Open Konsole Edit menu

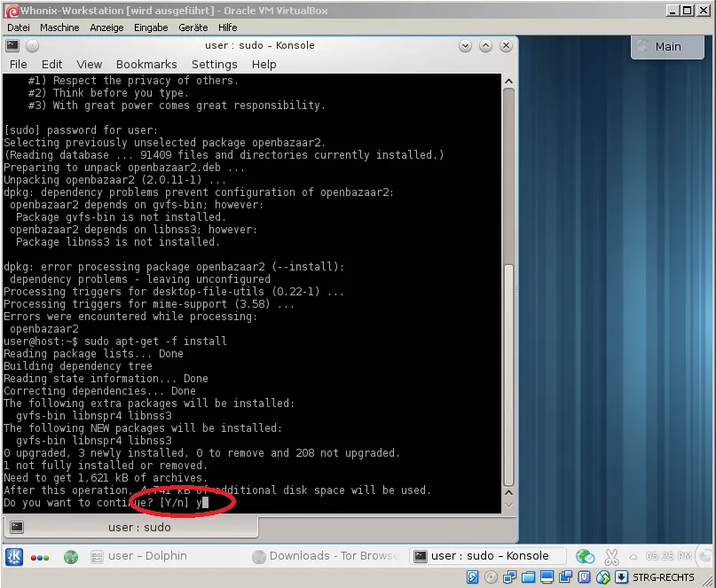click(x=51, y=65)
